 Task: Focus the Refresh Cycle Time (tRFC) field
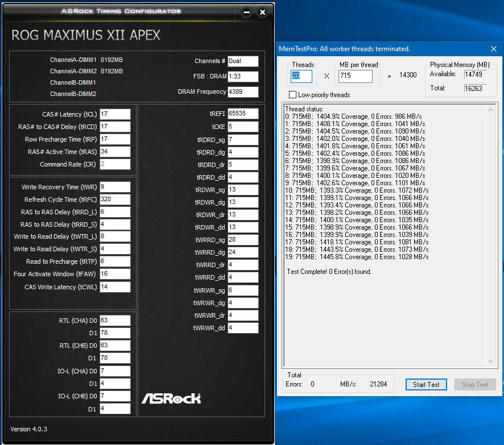pyautogui.click(x=115, y=199)
